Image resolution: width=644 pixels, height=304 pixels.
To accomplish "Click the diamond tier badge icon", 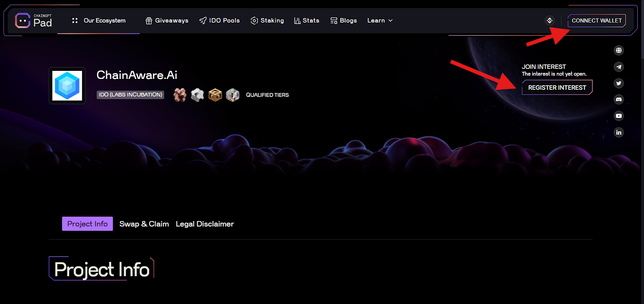I will click(x=233, y=95).
